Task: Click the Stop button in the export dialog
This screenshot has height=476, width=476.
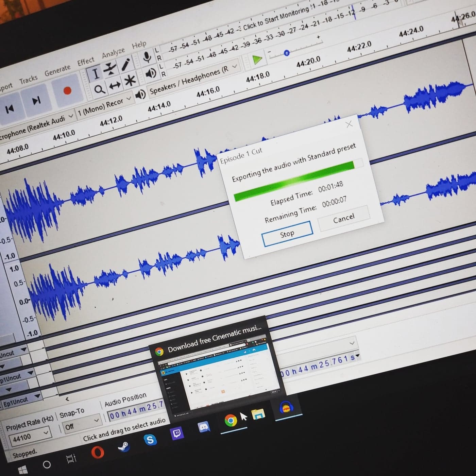Action: pyautogui.click(x=287, y=234)
